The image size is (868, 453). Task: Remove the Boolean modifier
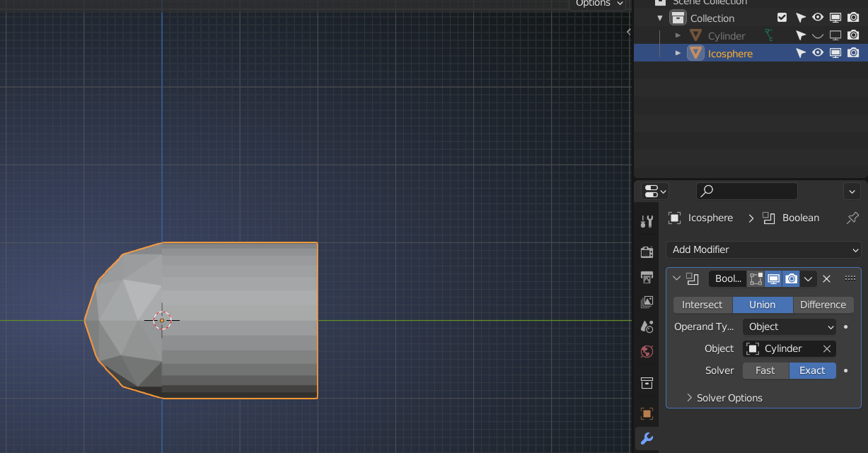826,278
